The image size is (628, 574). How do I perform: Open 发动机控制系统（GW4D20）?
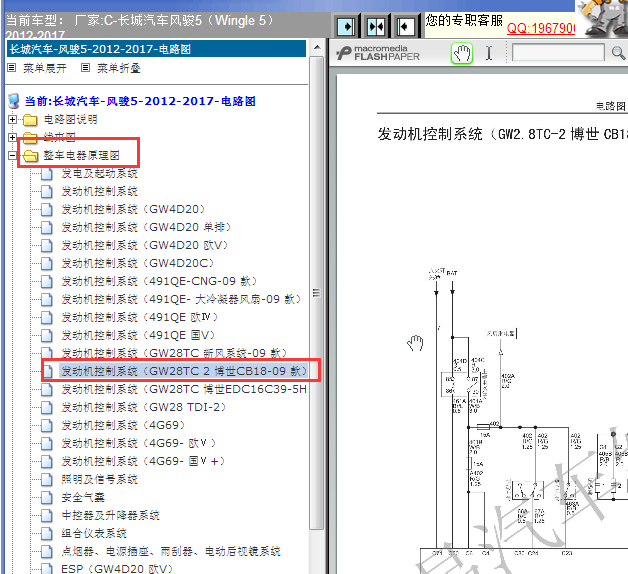coord(133,209)
